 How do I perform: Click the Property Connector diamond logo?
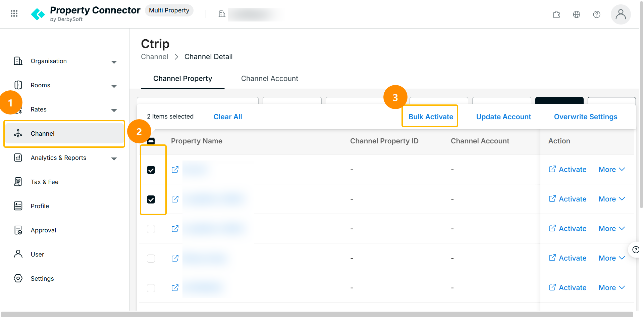[38, 14]
